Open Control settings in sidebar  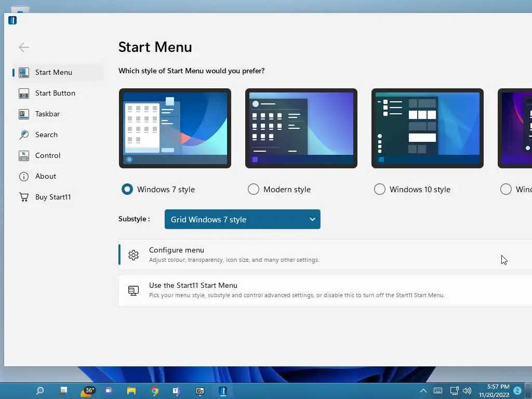click(57, 155)
